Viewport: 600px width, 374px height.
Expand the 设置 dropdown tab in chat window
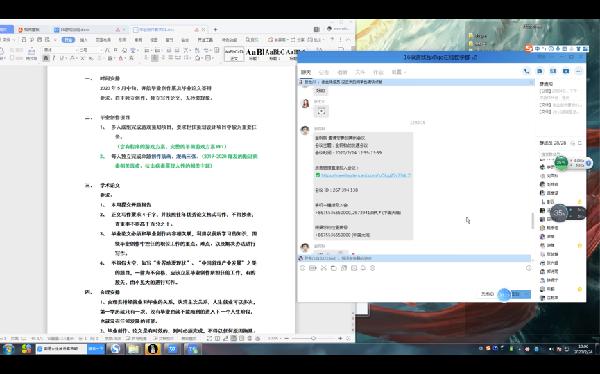coord(398,72)
